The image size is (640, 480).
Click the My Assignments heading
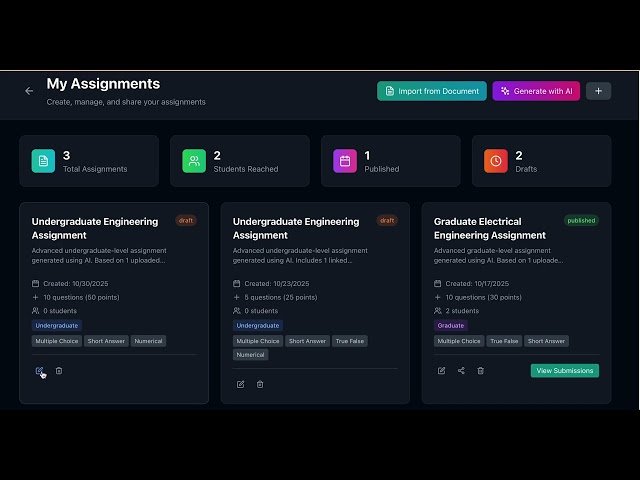coord(103,84)
